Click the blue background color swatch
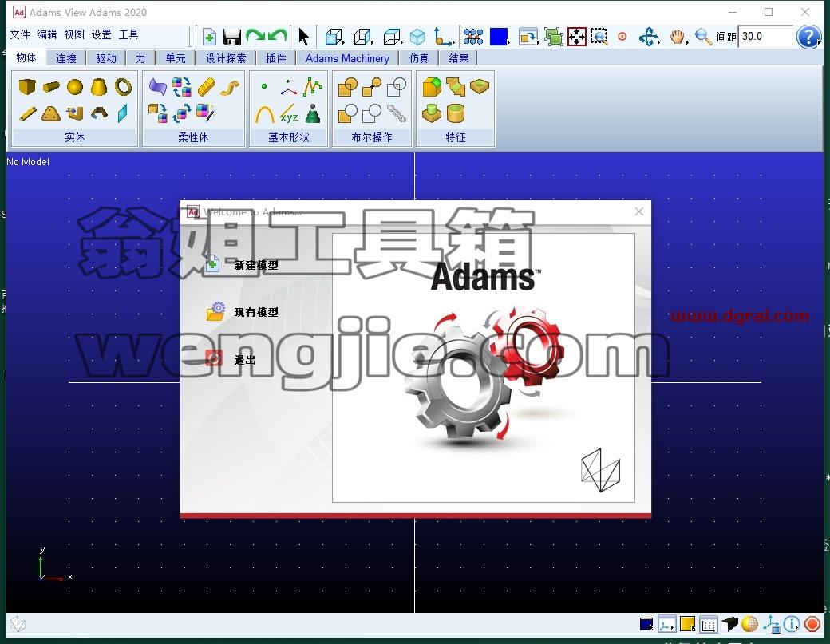The height and width of the screenshot is (644, 830). tap(498, 37)
